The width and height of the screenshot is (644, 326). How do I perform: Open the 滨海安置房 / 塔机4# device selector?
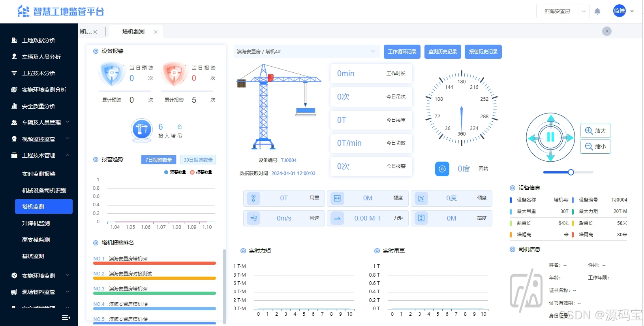pos(306,52)
